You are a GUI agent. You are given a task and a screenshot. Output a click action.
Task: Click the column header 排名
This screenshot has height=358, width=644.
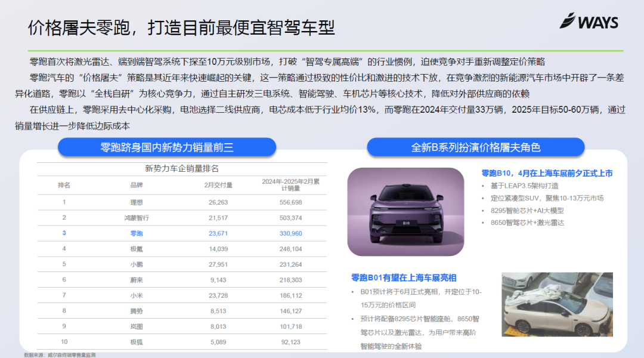click(x=64, y=185)
